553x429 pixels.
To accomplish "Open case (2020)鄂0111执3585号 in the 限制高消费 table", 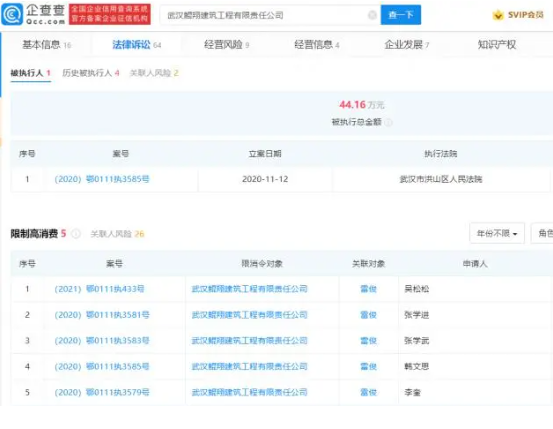I will point(102,367).
